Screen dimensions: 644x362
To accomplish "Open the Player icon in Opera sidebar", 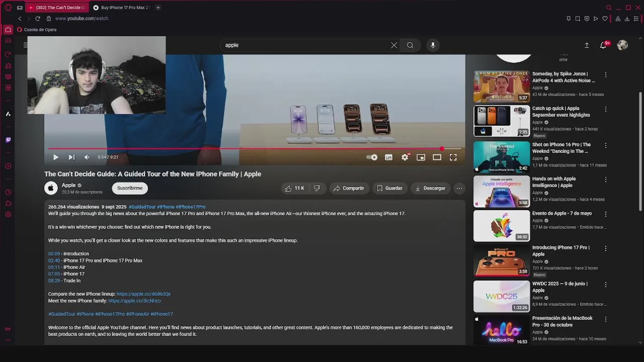I will [8, 166].
